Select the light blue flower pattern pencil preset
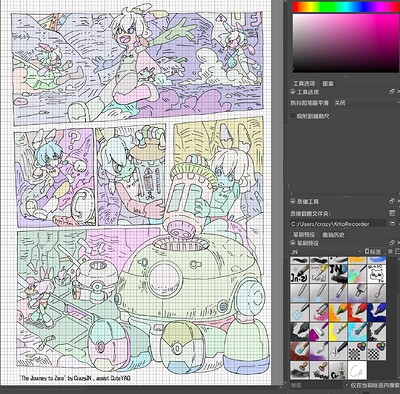Image resolution: width=400 pixels, height=394 pixels. 299,312
